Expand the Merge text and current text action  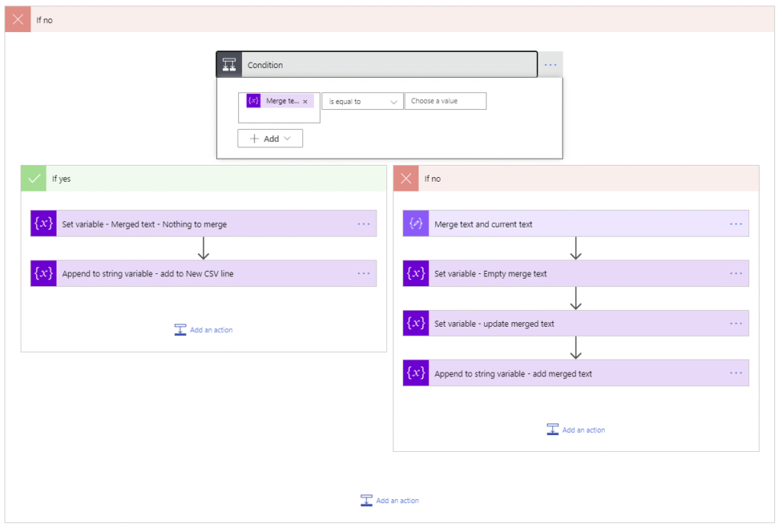point(576,224)
